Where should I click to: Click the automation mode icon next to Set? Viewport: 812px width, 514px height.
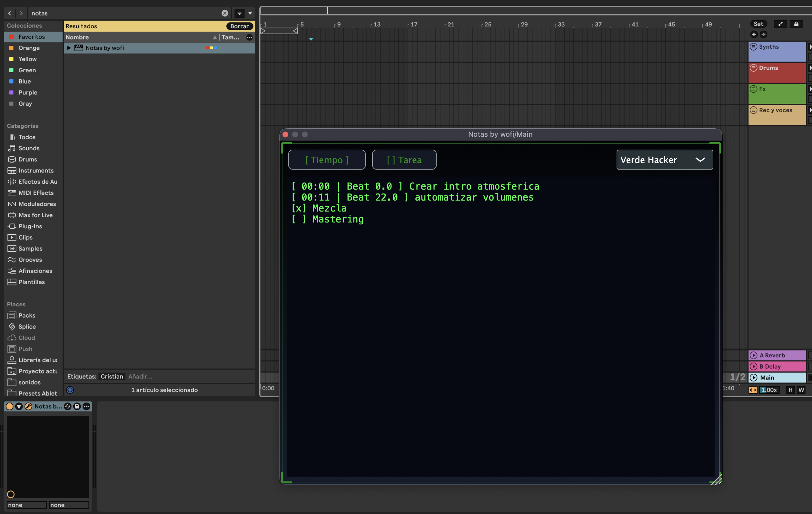[780, 24]
